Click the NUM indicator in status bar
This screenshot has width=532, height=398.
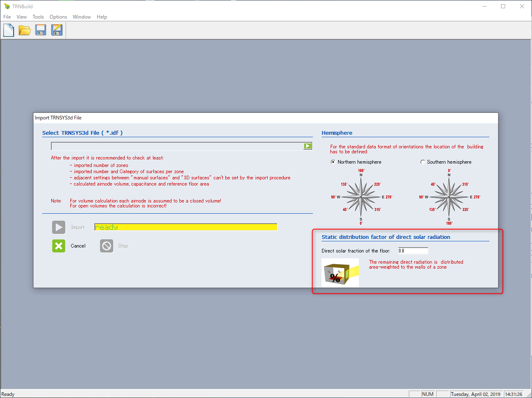click(428, 394)
